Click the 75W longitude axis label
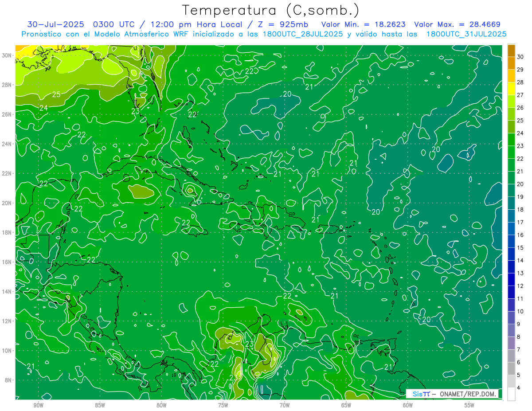This screenshot has height=411, width=532. pos(223,406)
